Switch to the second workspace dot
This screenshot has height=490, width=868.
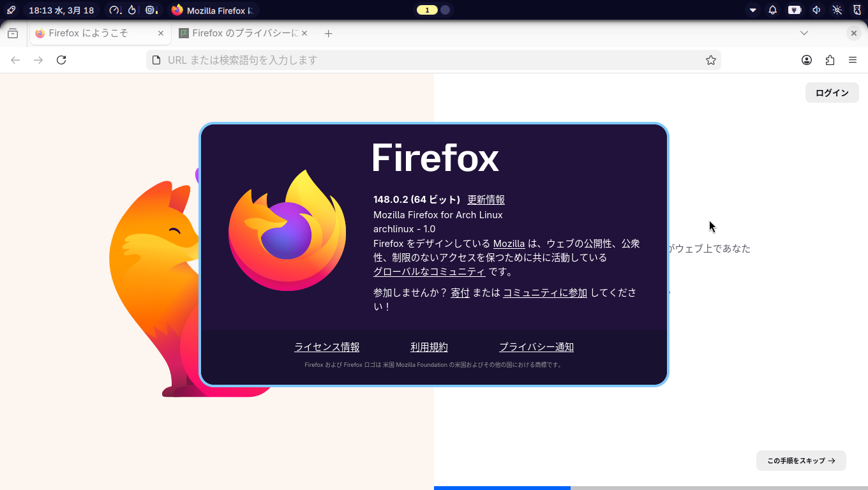click(x=445, y=10)
